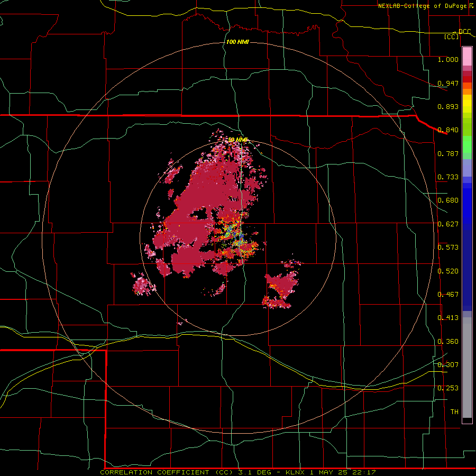Viewport: 476px width, 476px height.
Task: Click the [CC] legend unit label
Action: (x=451, y=36)
